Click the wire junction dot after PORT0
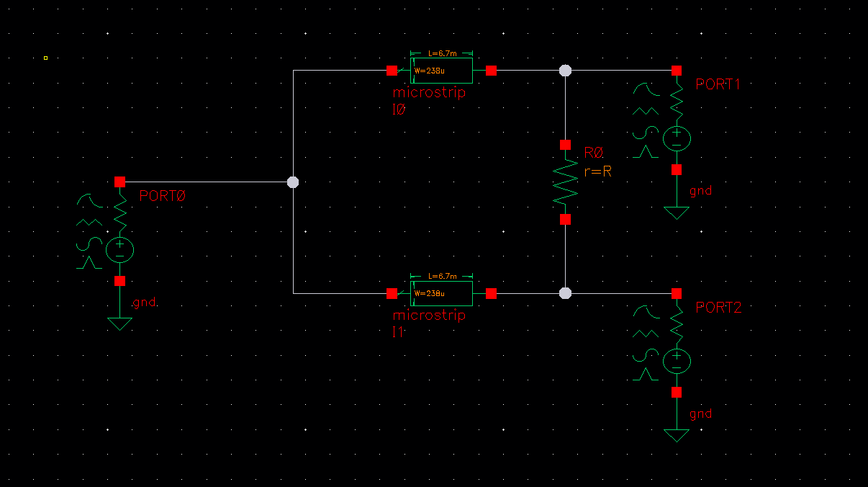The height and width of the screenshot is (487, 868). tap(293, 182)
